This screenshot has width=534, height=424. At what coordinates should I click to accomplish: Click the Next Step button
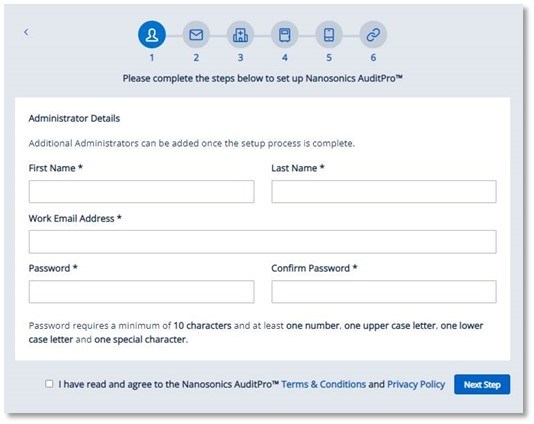pos(482,384)
